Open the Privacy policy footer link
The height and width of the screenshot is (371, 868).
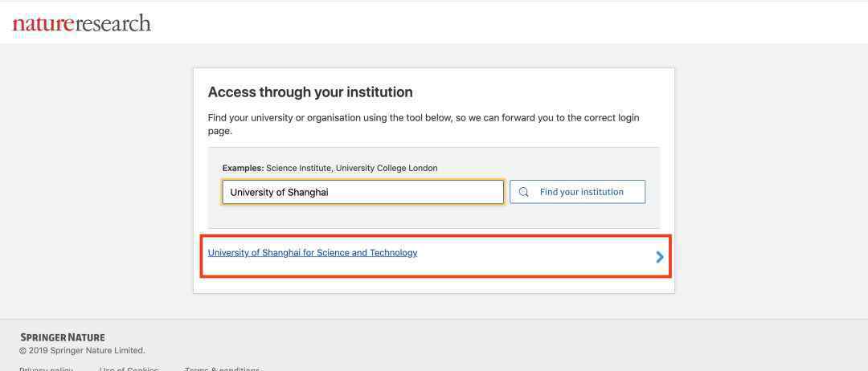[x=46, y=369]
